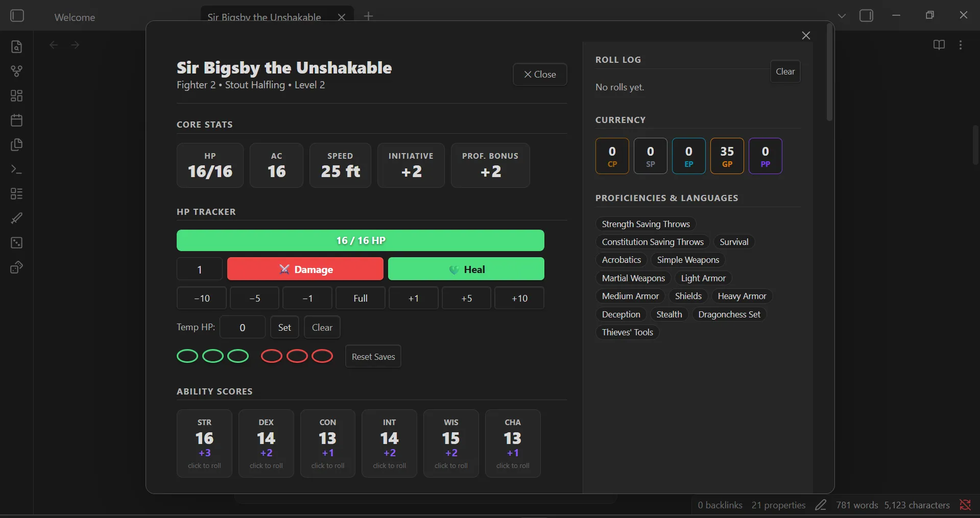This screenshot has width=980, height=518.
Task: Clear temporary HP
Action: pos(322,327)
